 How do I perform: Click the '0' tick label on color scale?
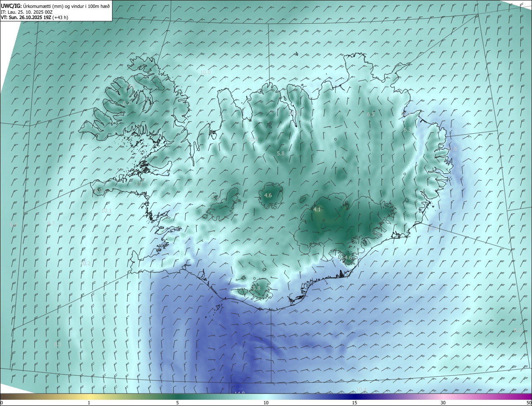tap(2, 403)
